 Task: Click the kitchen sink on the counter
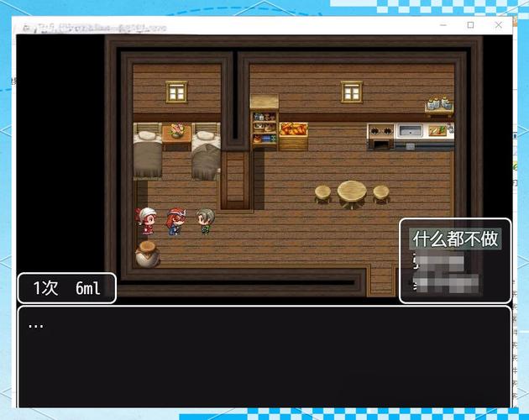pyautogui.click(x=411, y=133)
